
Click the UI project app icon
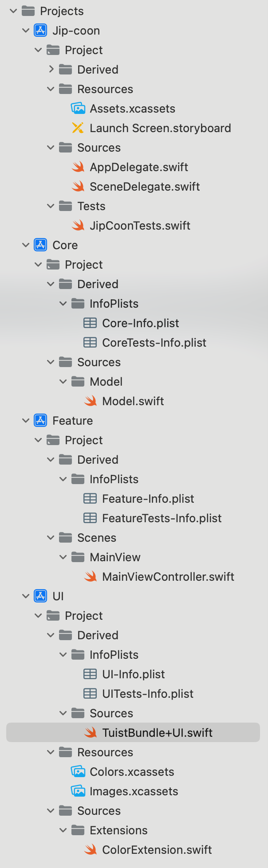(40, 596)
